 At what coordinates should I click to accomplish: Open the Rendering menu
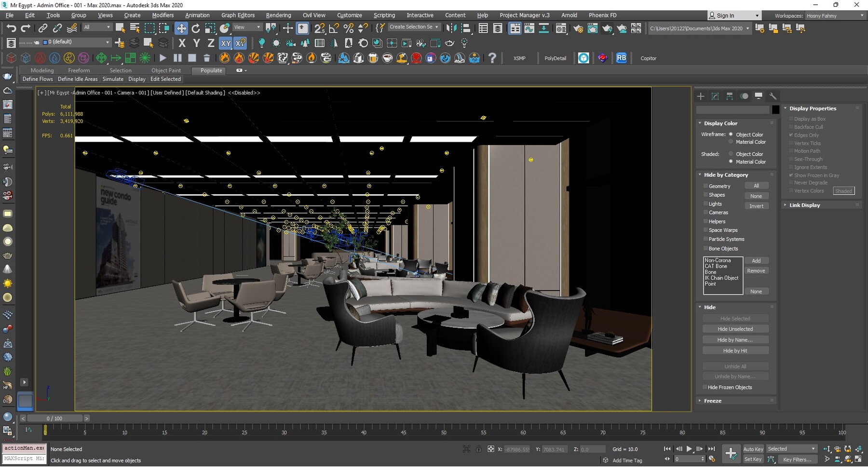click(278, 15)
